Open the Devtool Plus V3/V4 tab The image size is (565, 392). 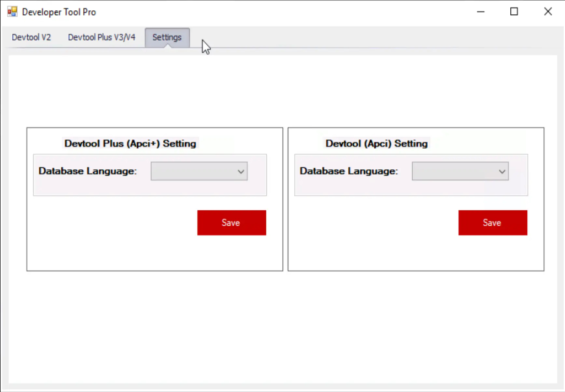tap(101, 37)
